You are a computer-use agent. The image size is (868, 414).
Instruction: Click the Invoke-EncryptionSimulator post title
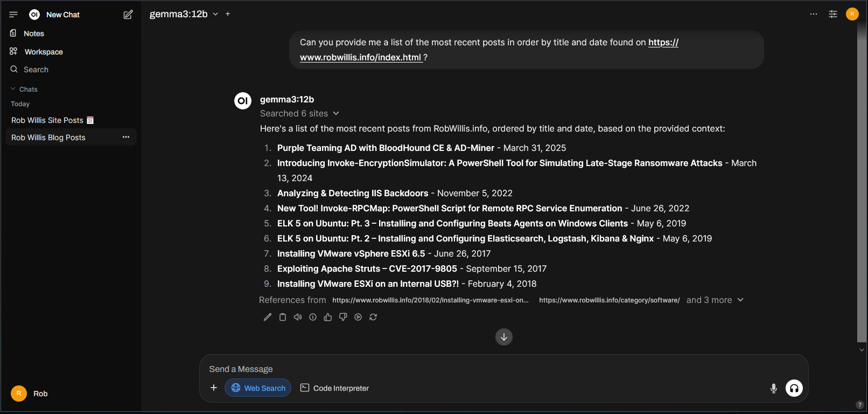[500, 163]
